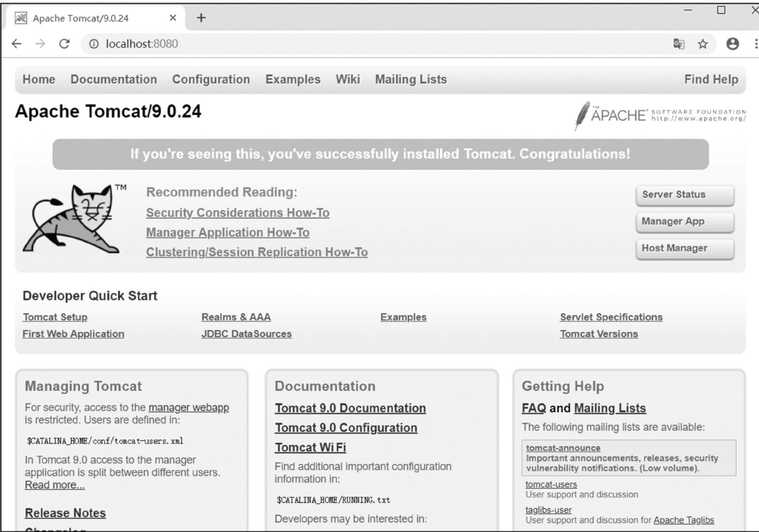759x532 pixels.
Task: Click the Managing Tomcat heading
Action: (x=83, y=386)
